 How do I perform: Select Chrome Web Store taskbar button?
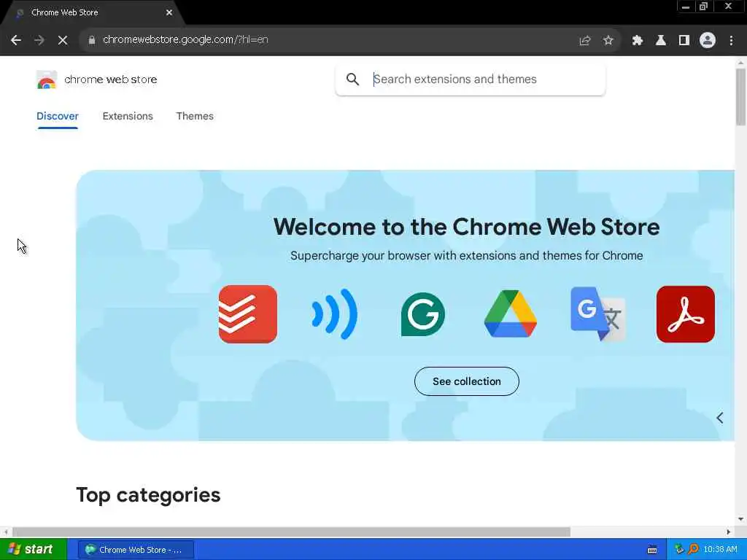click(x=136, y=550)
